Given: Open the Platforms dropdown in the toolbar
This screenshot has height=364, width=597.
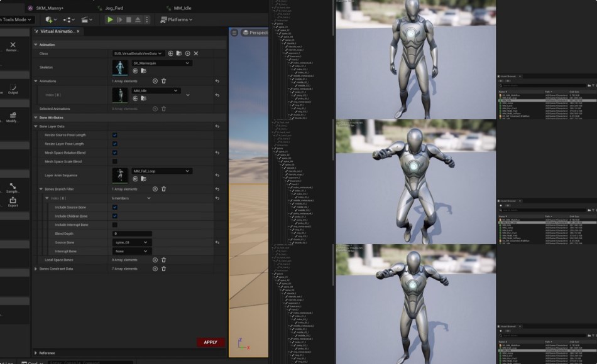Looking at the screenshot, I should tap(177, 19).
